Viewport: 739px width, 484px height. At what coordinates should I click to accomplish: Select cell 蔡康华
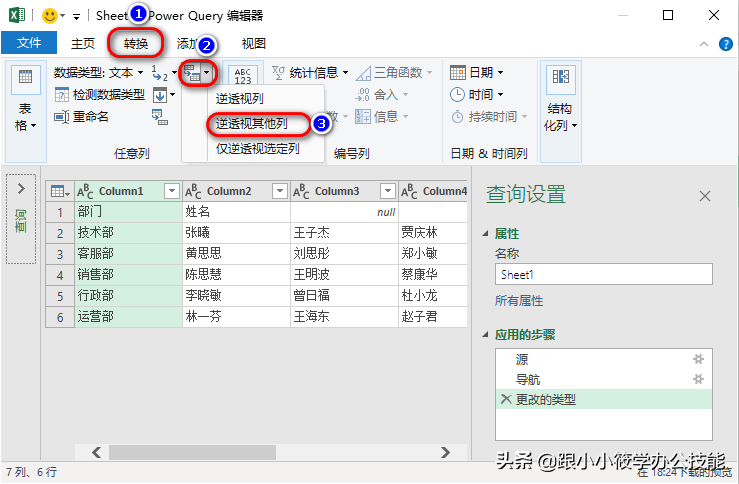coord(433,274)
